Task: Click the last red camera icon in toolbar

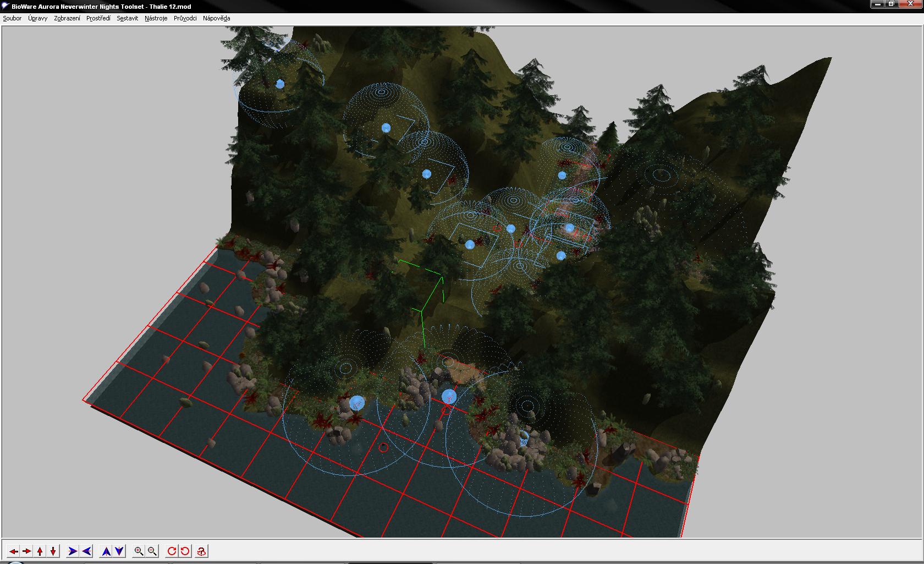Action: click(202, 551)
